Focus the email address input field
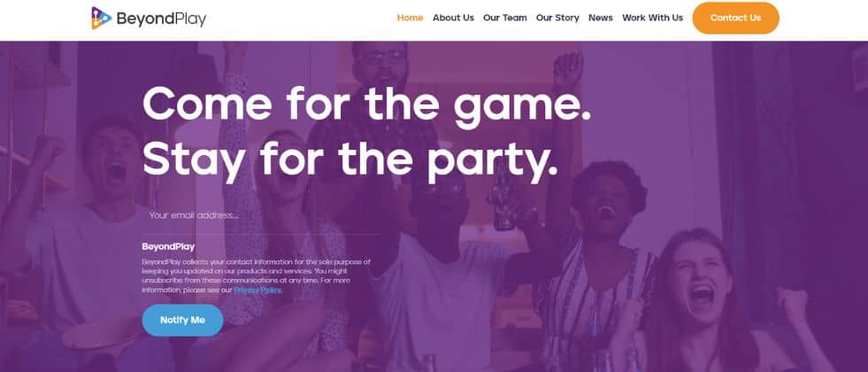Image resolution: width=868 pixels, height=372 pixels. tap(261, 215)
